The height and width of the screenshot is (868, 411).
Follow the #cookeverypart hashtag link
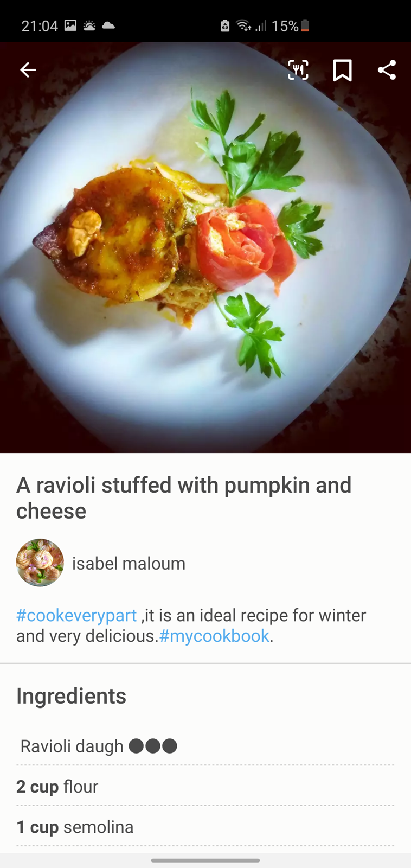point(76,615)
